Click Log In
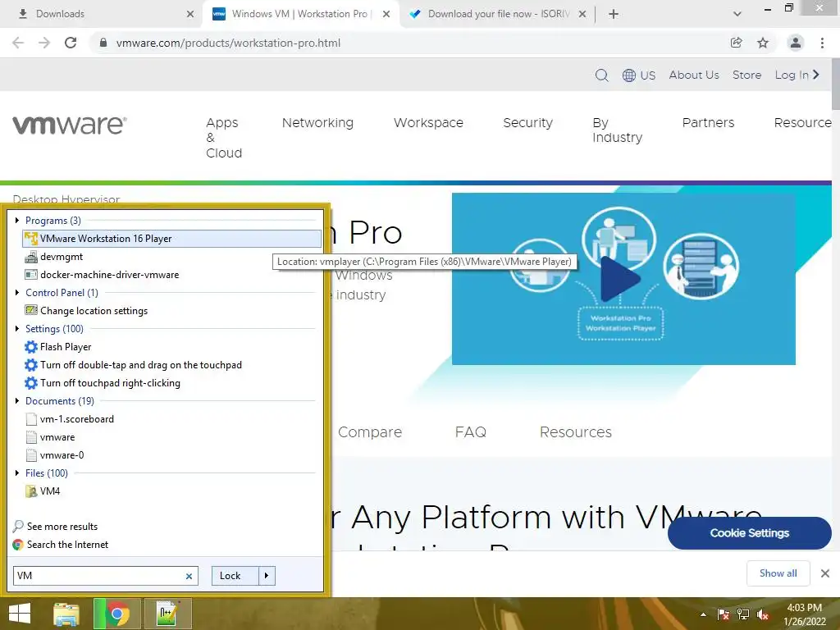 pos(797,75)
